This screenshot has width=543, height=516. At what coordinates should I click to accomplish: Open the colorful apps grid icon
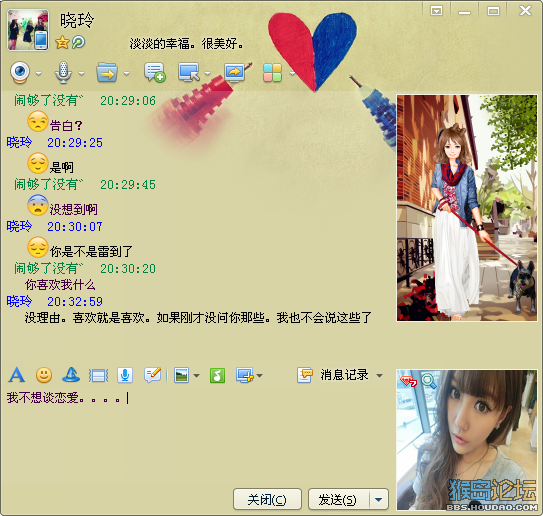click(273, 73)
